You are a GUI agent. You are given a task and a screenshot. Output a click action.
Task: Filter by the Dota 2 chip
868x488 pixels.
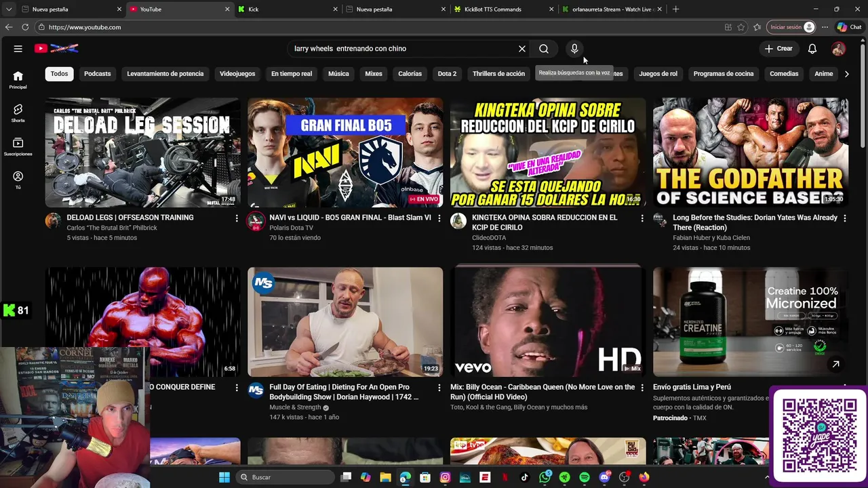(447, 74)
